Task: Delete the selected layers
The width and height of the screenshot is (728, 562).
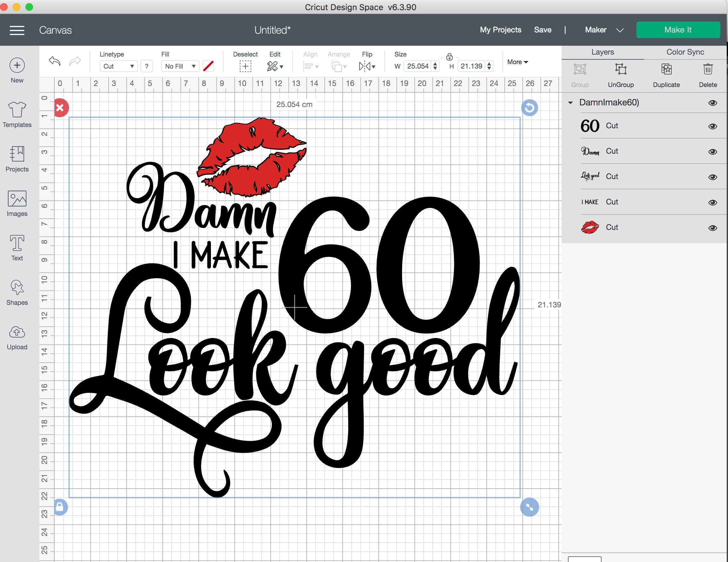Action: pos(708,74)
